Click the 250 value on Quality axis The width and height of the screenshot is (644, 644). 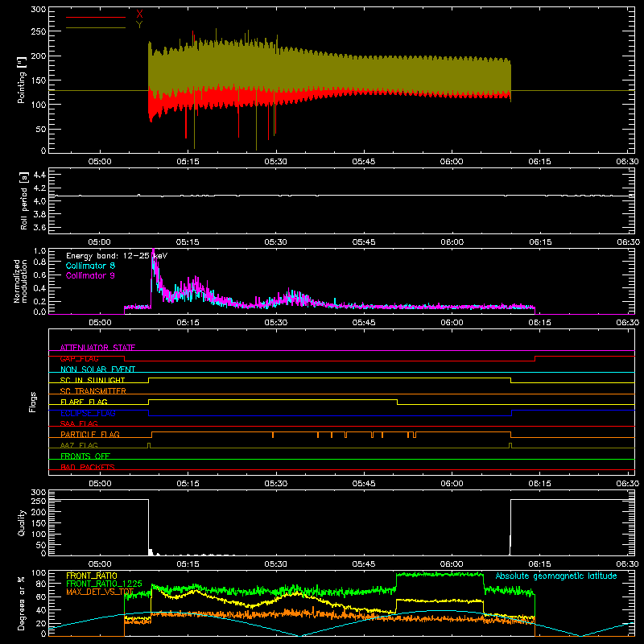click(38, 502)
